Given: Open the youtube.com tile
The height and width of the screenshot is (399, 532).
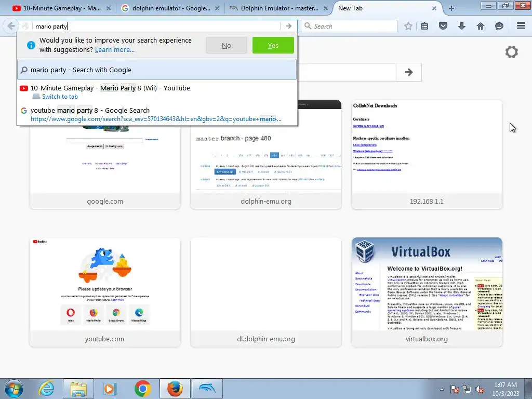Looking at the screenshot, I should point(105,292).
